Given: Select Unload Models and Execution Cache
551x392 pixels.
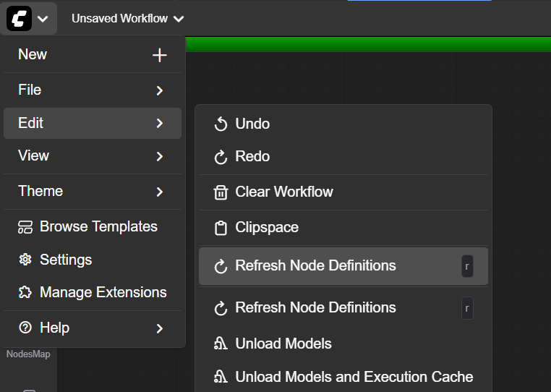Looking at the screenshot, I should click(x=354, y=377).
